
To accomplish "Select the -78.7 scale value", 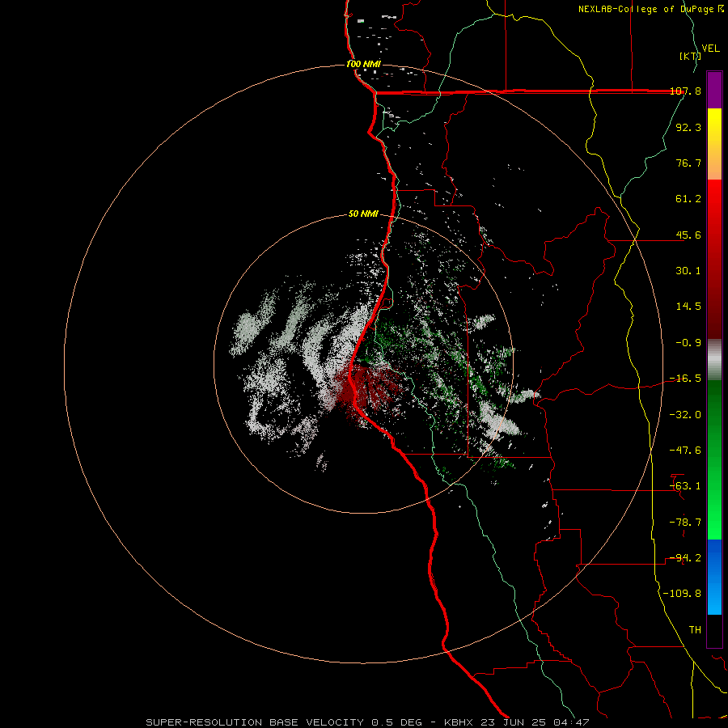I will (x=685, y=523).
